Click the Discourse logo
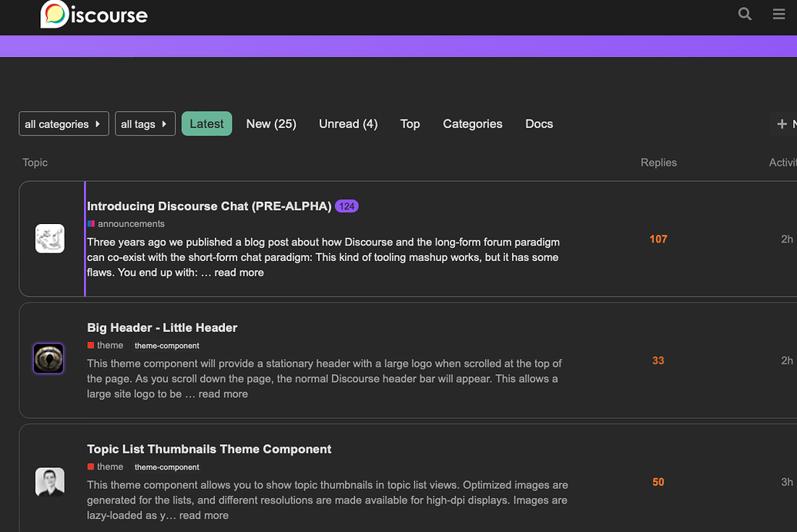 pyautogui.click(x=94, y=15)
